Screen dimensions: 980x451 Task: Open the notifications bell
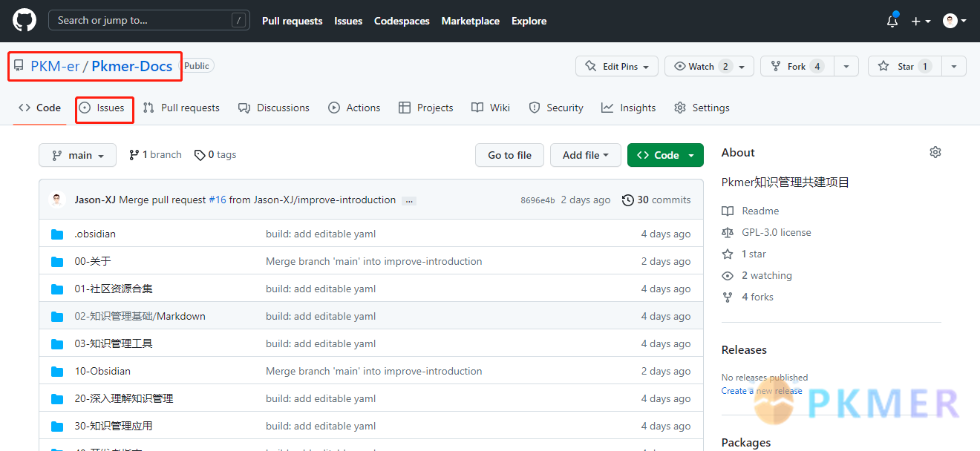[892, 21]
